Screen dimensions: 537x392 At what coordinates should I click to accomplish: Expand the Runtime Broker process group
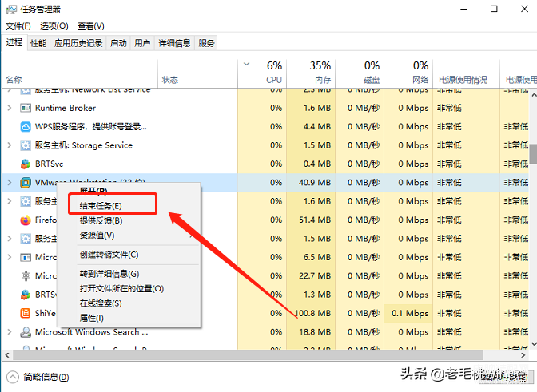(x=10, y=108)
